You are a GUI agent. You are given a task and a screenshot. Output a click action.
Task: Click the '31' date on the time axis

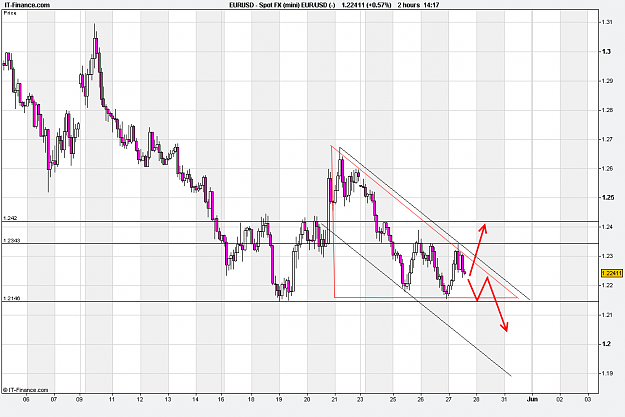point(504,399)
